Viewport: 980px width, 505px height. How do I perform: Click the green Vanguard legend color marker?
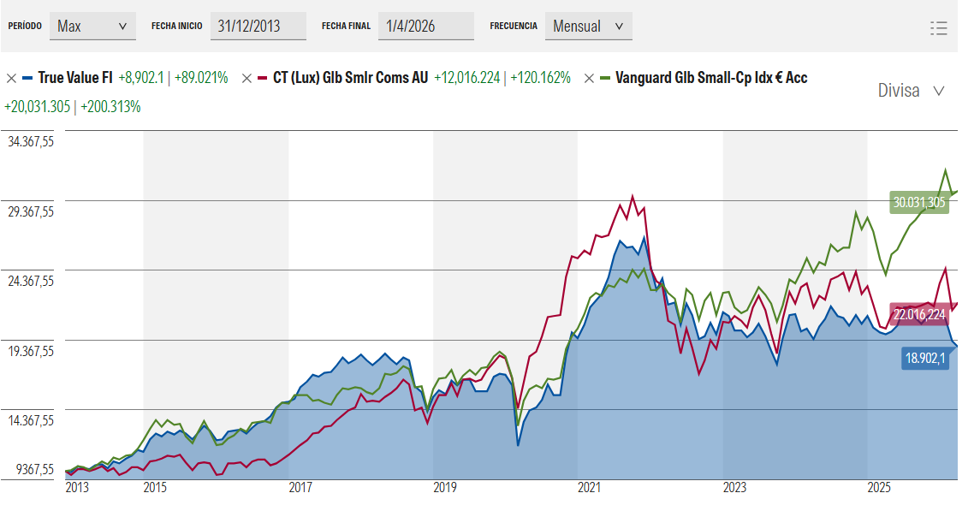[605, 78]
